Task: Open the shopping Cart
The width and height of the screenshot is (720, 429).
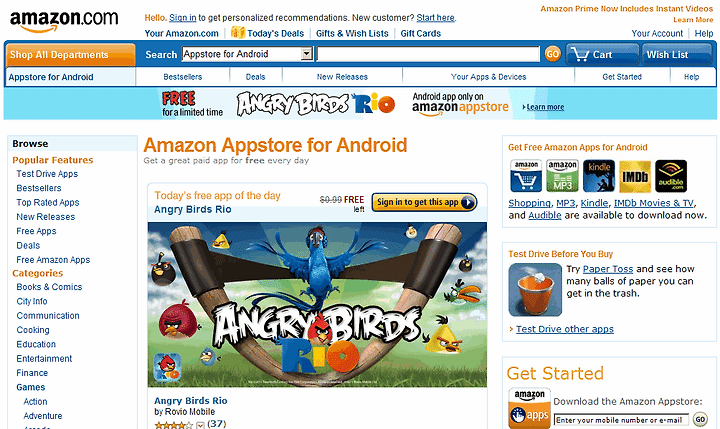Action: point(602,55)
